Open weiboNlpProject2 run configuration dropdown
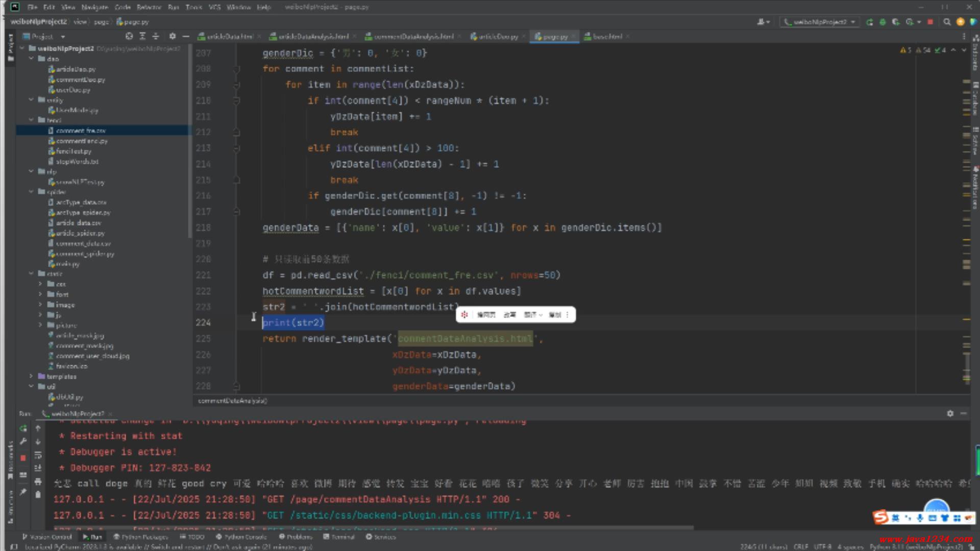980x551 pixels. point(820,22)
